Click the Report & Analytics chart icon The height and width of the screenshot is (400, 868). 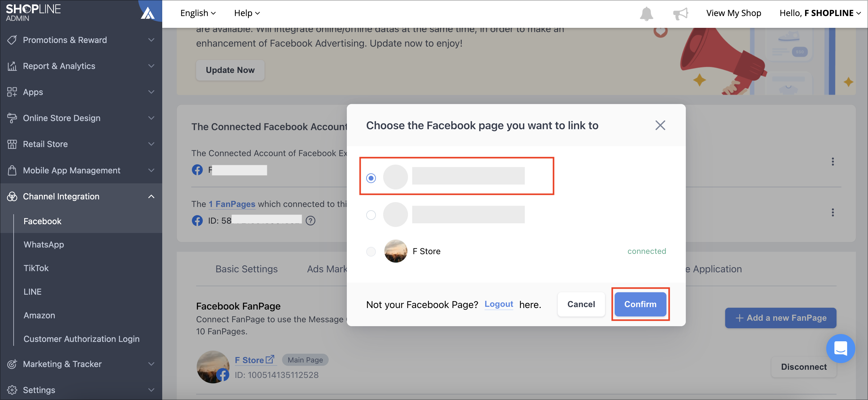[x=12, y=66]
